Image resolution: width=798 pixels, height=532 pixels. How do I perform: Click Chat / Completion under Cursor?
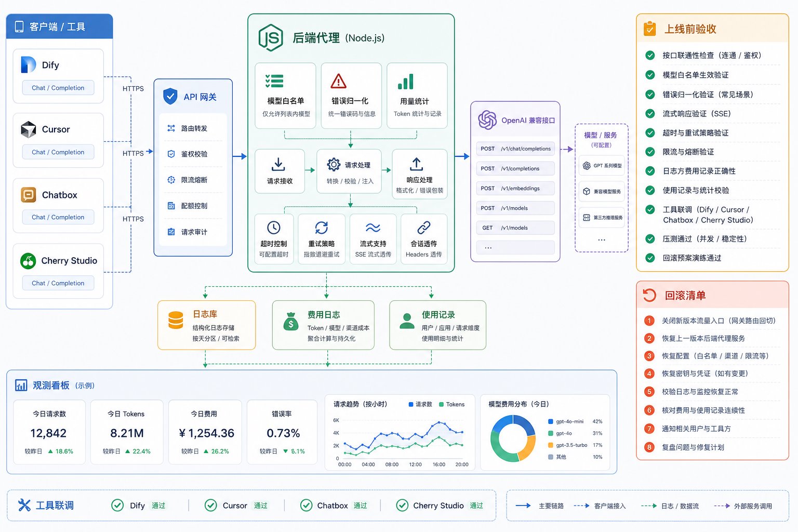[58, 152]
